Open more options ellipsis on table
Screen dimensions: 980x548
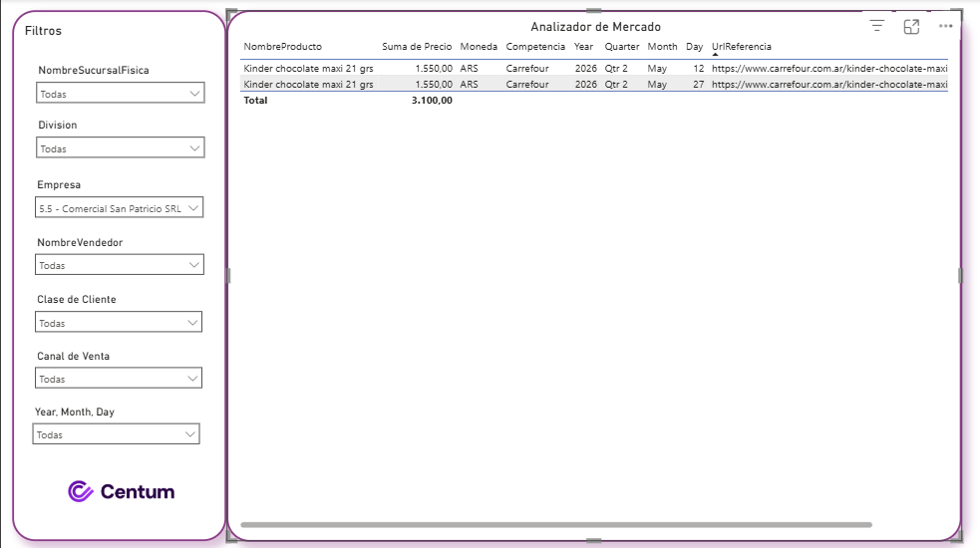pyautogui.click(x=946, y=26)
